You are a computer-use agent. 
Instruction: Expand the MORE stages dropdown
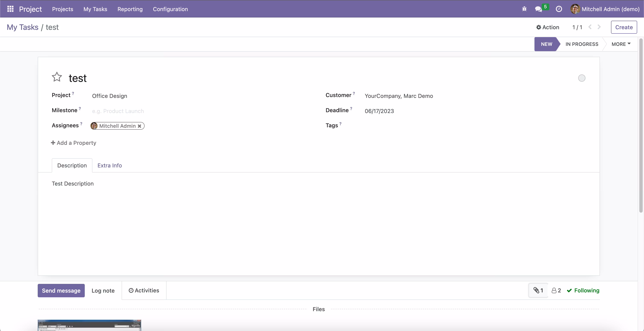click(621, 44)
